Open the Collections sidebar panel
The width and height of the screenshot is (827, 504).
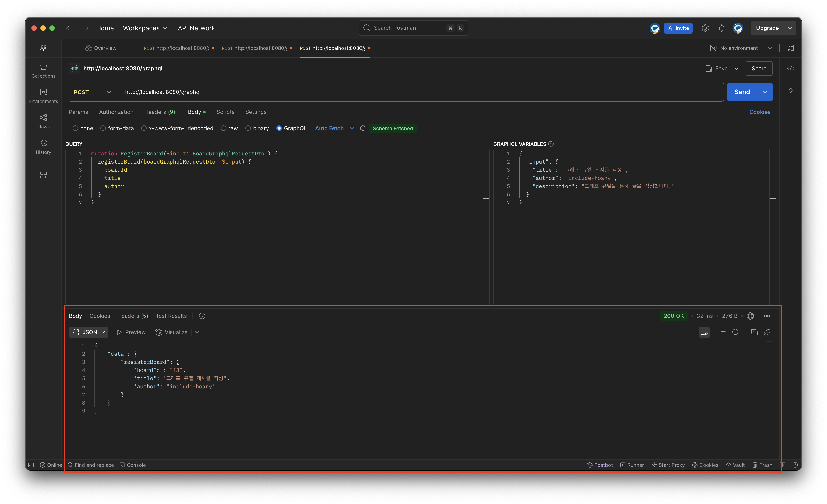point(43,70)
